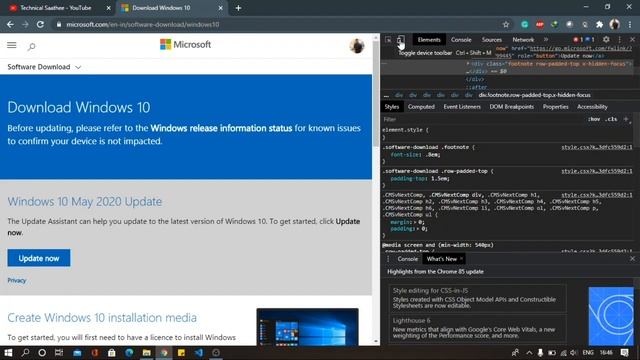Screen dimensions: 640x360
Task: Open the Lighthouse 6 highlight
Action: pyautogui.click(x=477, y=328)
